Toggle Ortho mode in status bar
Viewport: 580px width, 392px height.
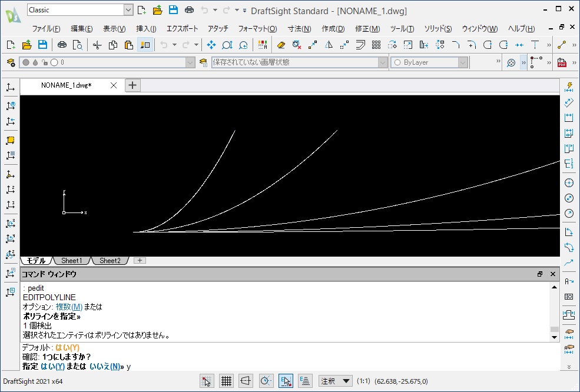pos(246,381)
